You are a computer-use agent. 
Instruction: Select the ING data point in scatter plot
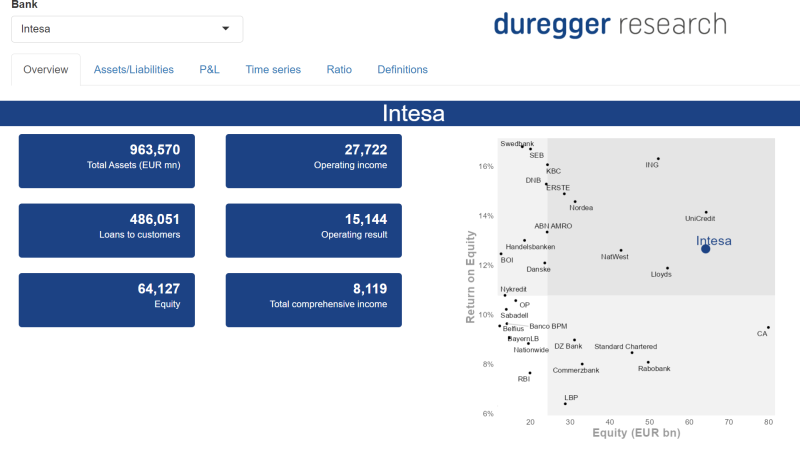[x=658, y=158]
